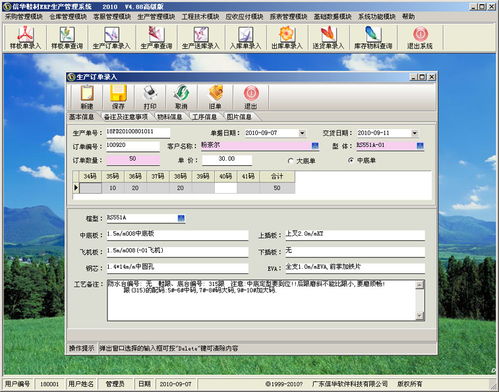The width and height of the screenshot is (499, 392).
Task: Open 库存物料查询 feather icon in main toolbar
Action: pyautogui.click(x=373, y=34)
